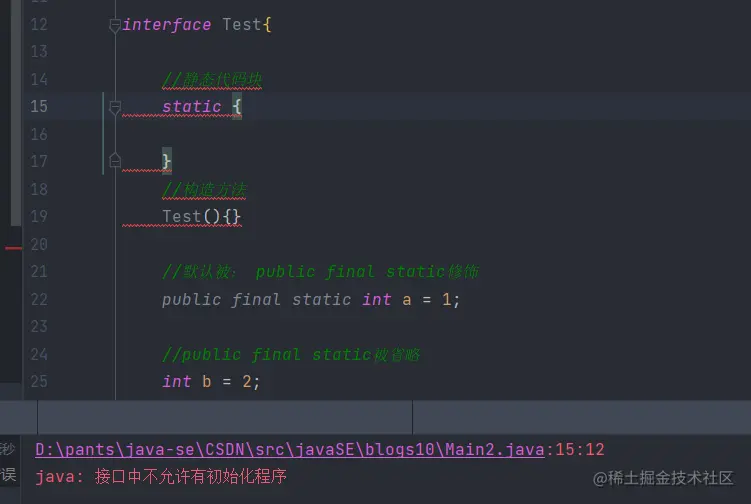Viewport: 751px width, 504px height.
Task: Click line number 22 in gutter
Action: tap(39, 299)
